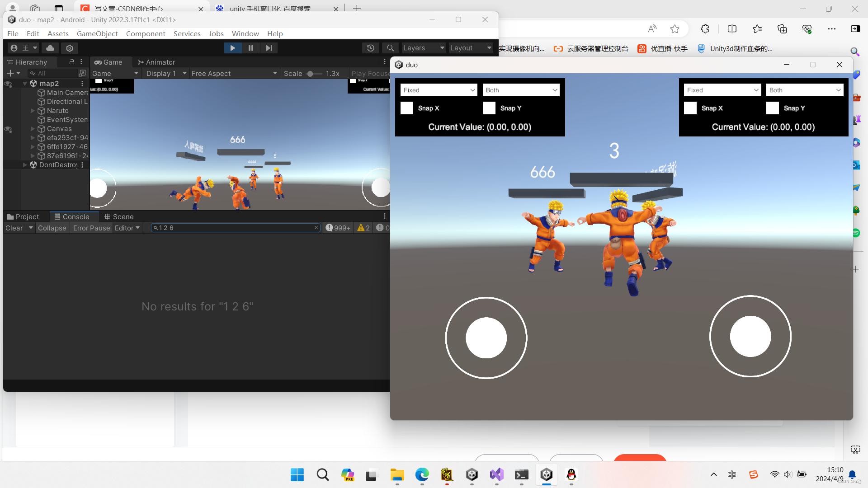The image size is (868, 488).
Task: Check Snap Y next to the left joystick settings
Action: [x=489, y=108]
